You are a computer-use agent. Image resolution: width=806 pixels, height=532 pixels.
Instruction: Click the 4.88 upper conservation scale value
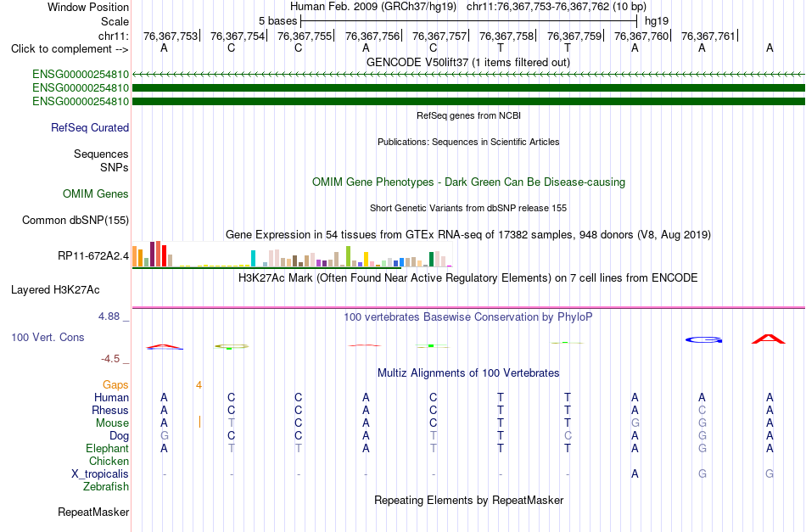point(109,316)
